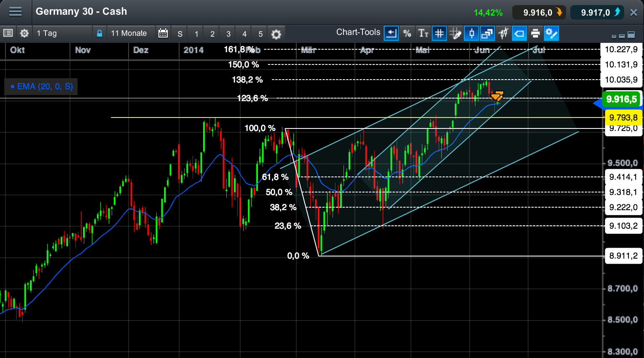Open the drawing tools with the pencil-grid icon
Image resolution: width=644 pixels, height=358 pixels.
coord(456,33)
